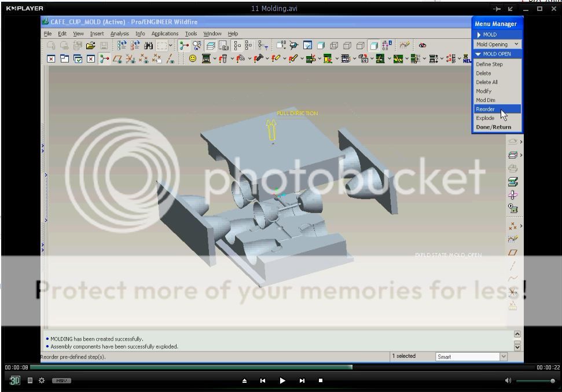
Task: Expand the datum points flyout arrow
Action: coord(521,226)
